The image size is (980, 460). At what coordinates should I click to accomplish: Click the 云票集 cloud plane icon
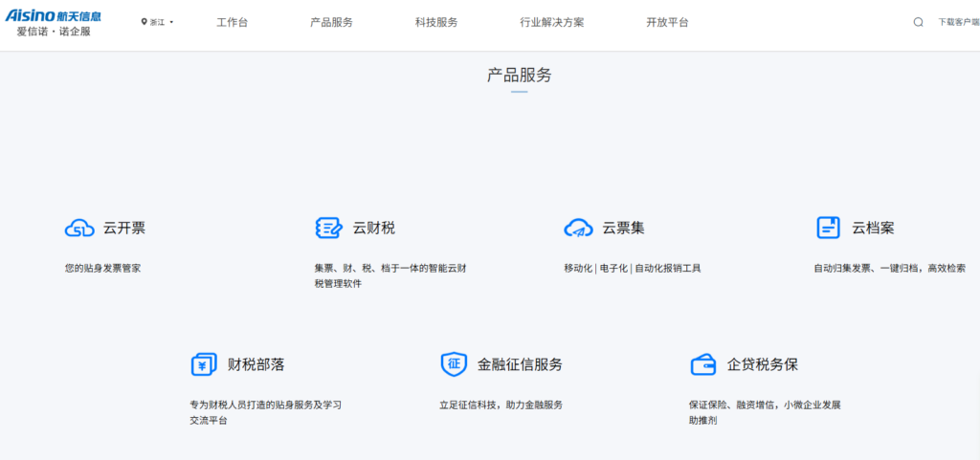tap(578, 229)
